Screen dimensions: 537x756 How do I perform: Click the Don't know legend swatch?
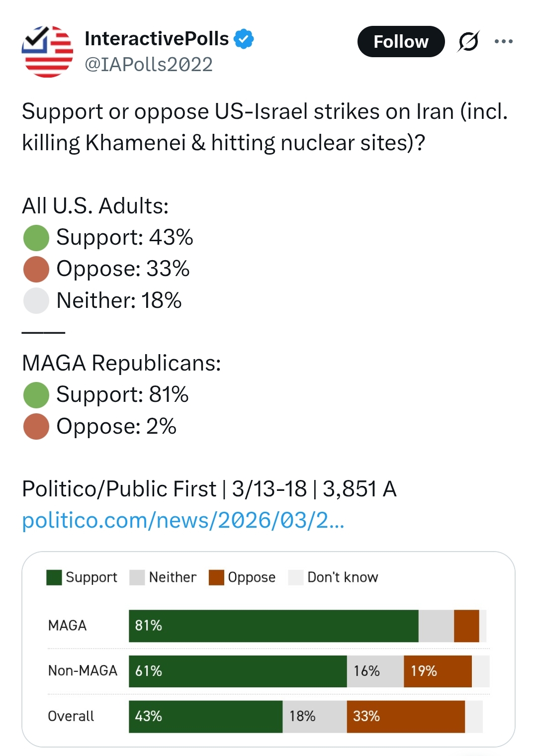296,577
